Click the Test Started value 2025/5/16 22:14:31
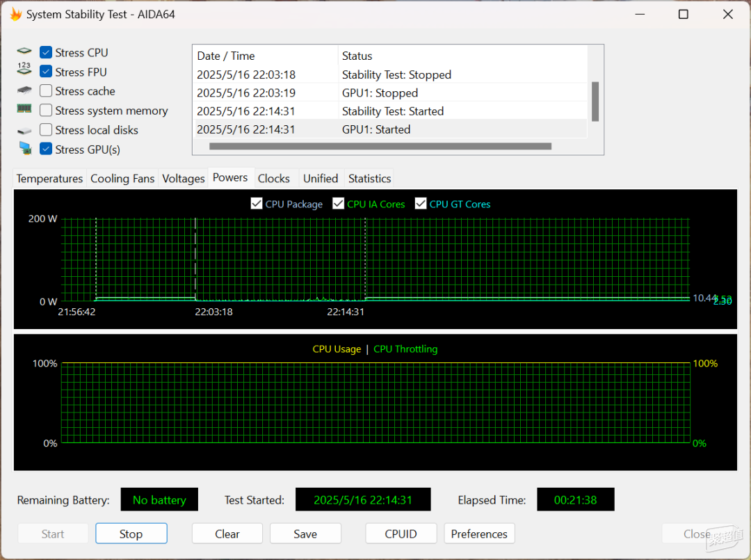Image resolution: width=751 pixels, height=560 pixels. 363,499
